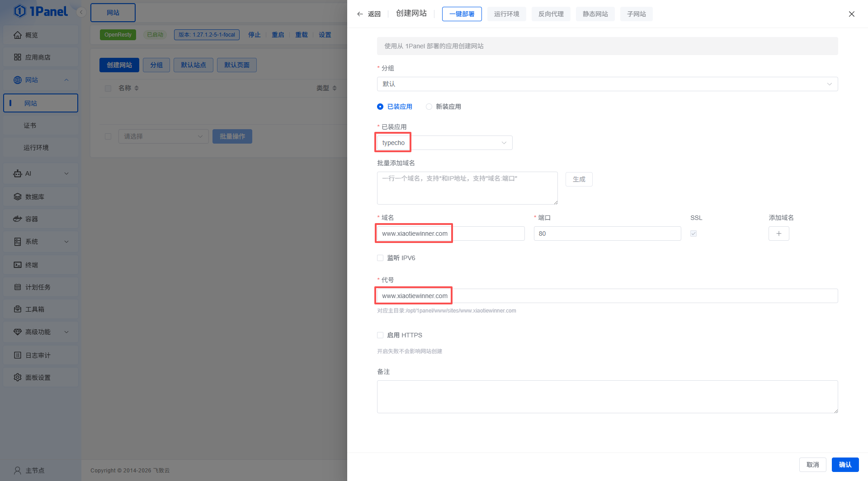The width and height of the screenshot is (868, 481).
Task: Switch to the 子网站 tab
Action: [636, 14]
